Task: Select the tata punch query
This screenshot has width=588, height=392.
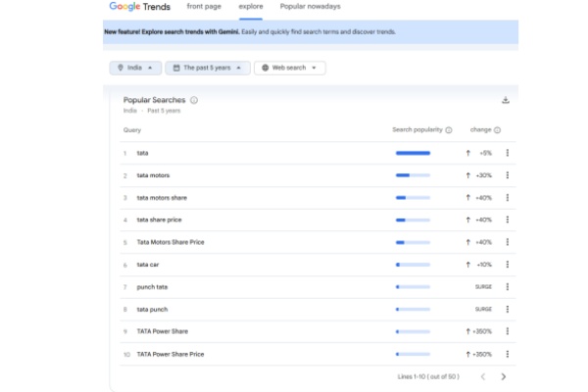Action: tap(152, 310)
